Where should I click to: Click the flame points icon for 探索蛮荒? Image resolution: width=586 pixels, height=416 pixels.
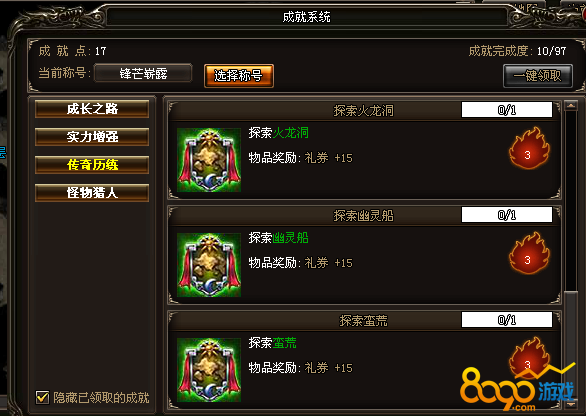tap(529, 357)
